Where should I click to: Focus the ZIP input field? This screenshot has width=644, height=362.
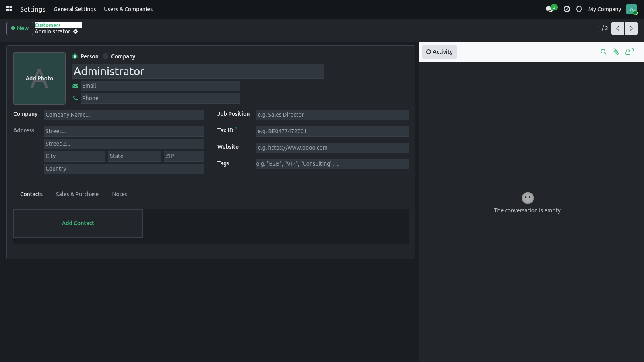[184, 156]
